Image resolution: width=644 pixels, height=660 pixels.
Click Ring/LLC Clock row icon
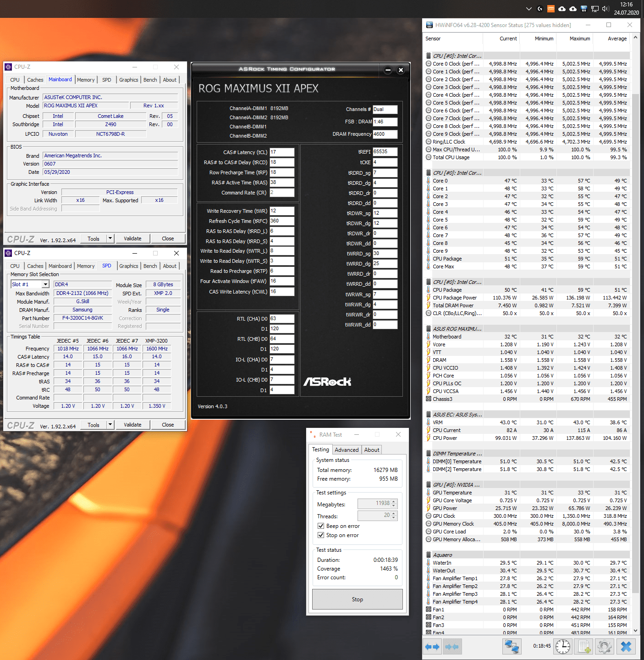[429, 142]
